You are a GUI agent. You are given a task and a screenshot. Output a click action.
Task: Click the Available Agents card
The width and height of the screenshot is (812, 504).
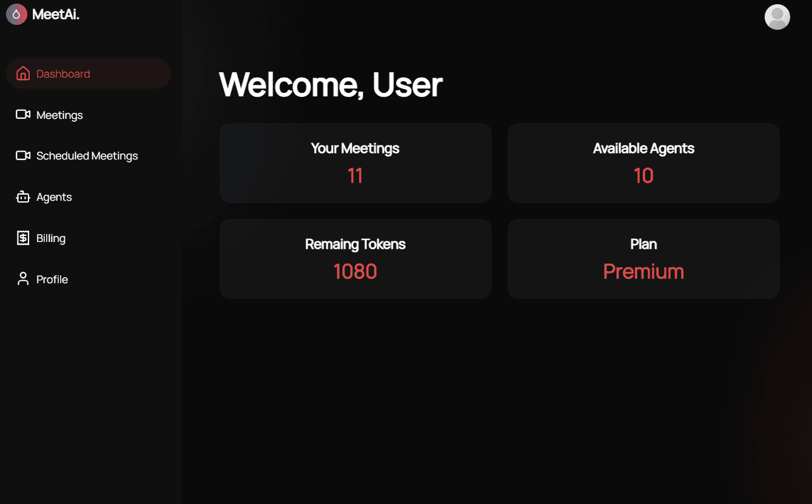(643, 163)
